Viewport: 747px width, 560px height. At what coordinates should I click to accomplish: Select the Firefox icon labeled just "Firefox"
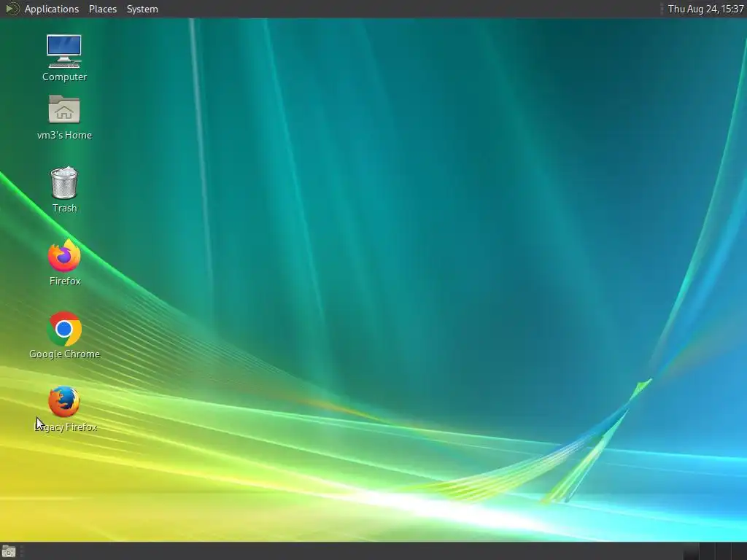(64, 262)
